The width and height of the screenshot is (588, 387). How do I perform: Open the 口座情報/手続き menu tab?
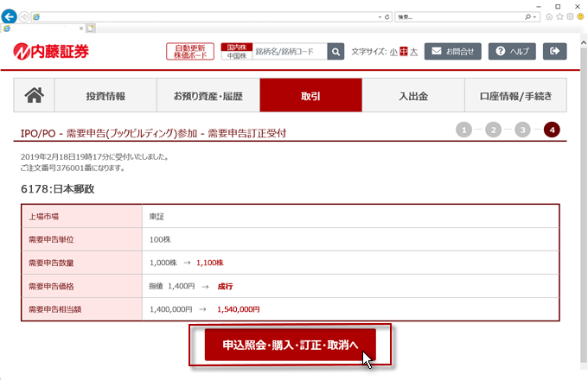tap(515, 95)
